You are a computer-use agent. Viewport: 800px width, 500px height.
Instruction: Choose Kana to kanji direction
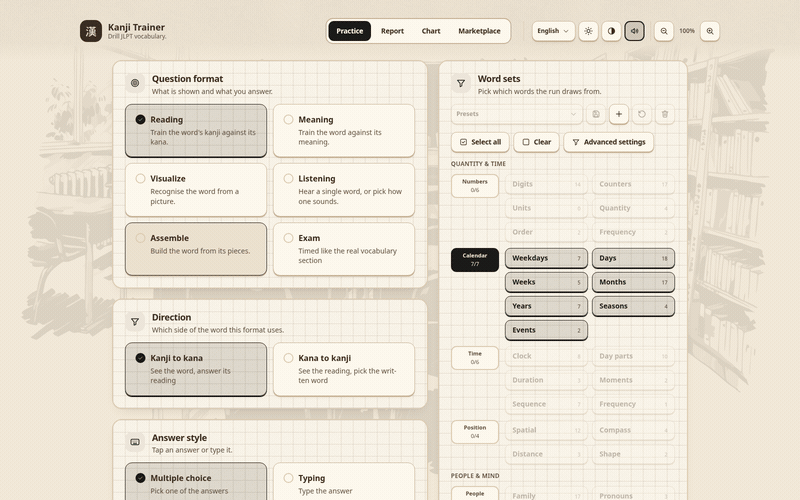click(344, 369)
